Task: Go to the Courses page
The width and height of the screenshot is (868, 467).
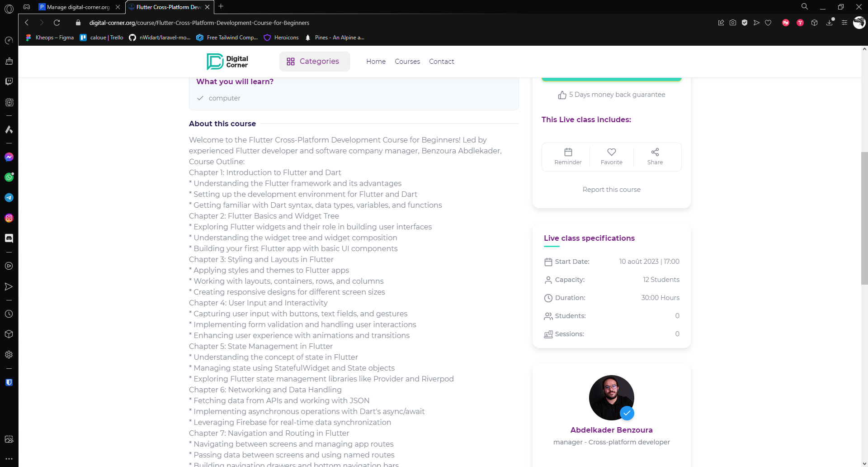Action: (x=407, y=62)
